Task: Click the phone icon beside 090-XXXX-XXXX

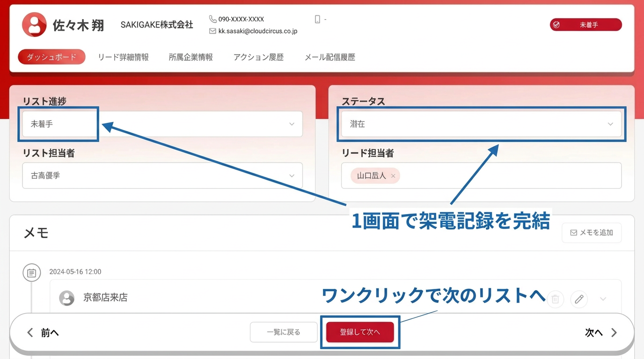Action: 212,19
